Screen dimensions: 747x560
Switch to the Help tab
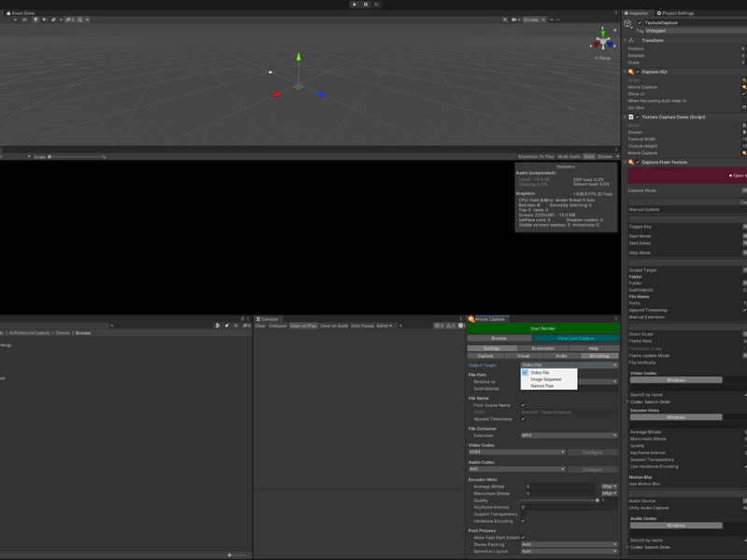pyautogui.click(x=593, y=348)
